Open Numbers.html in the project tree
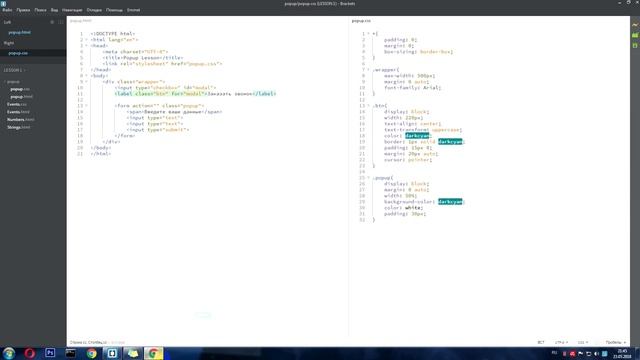 pos(21,120)
